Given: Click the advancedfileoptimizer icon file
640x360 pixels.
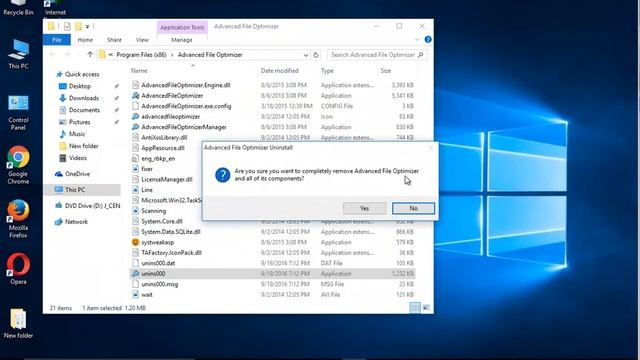Looking at the screenshot, I should [136, 116].
